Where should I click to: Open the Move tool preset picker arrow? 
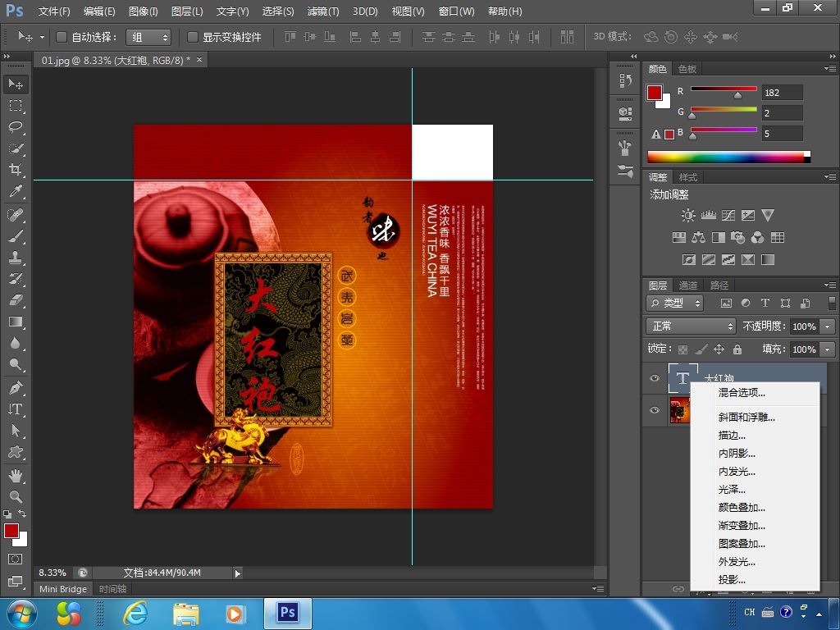pos(42,38)
